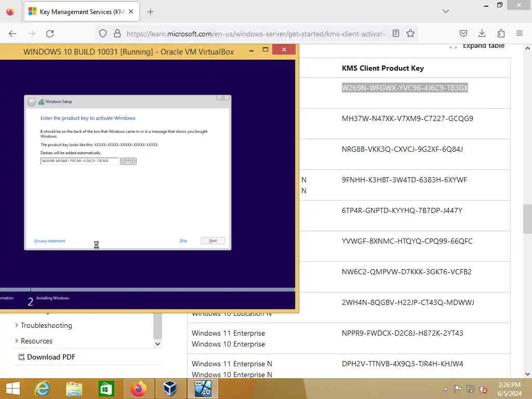Open Action Center flag tray icon
Viewport: 532px width, 399px height.
[458, 389]
